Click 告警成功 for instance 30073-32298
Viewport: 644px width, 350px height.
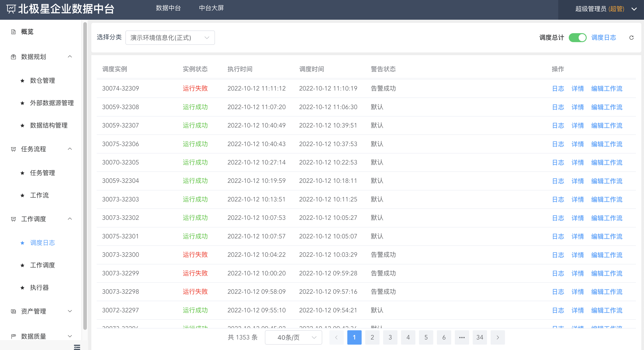[383, 292]
